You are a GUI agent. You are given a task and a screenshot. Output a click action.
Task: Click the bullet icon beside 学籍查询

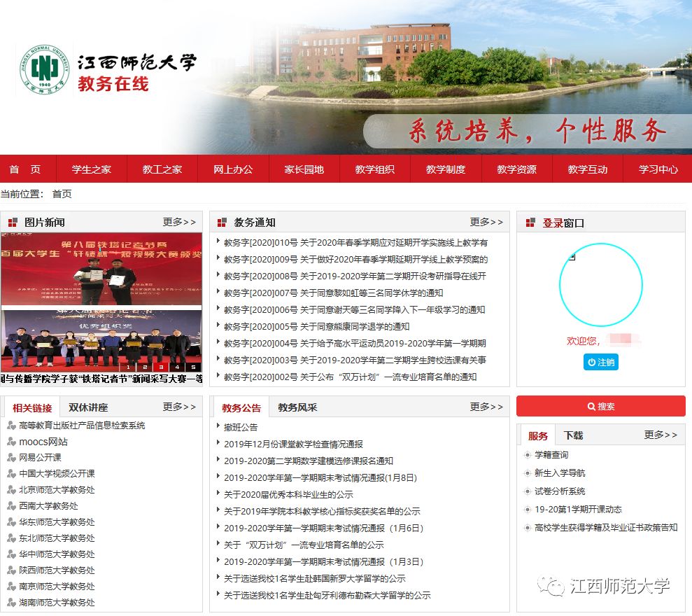[527, 455]
